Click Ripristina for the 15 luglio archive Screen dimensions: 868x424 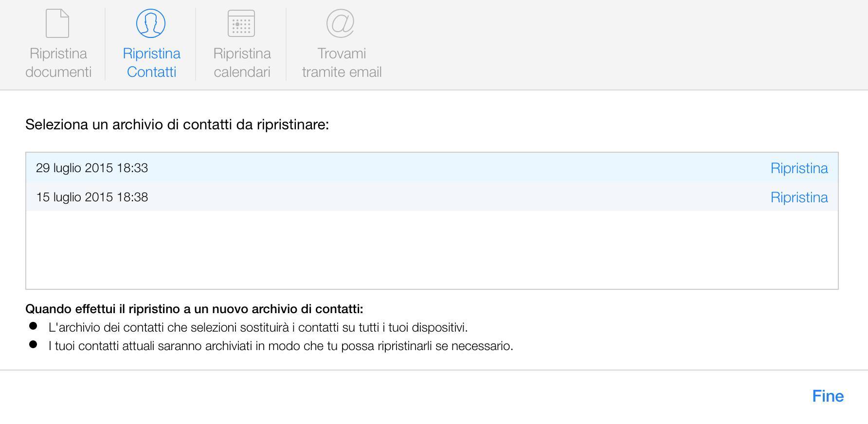pyautogui.click(x=799, y=197)
